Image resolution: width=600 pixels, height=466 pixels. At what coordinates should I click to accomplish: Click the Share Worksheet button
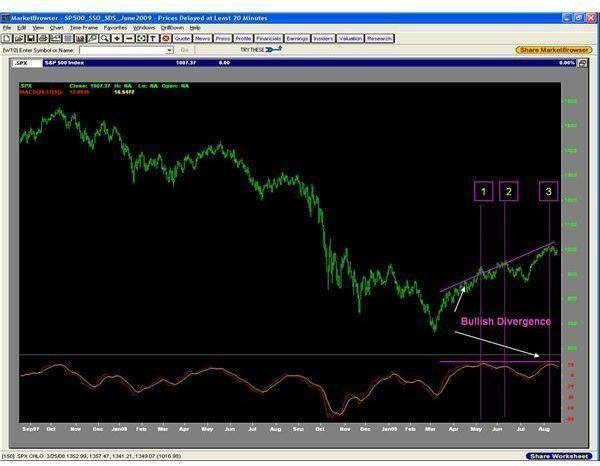pos(559,456)
